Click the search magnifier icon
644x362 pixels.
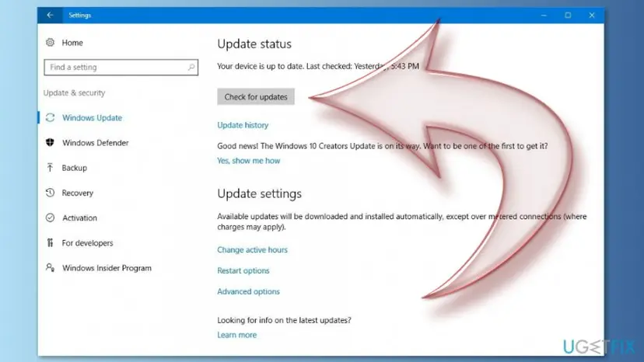pyautogui.click(x=191, y=67)
